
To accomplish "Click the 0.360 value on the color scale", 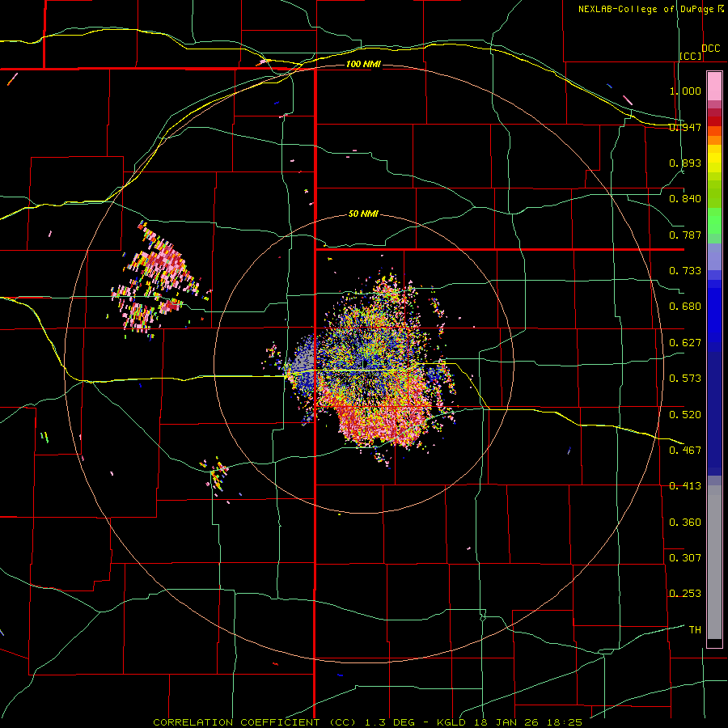I will [685, 523].
